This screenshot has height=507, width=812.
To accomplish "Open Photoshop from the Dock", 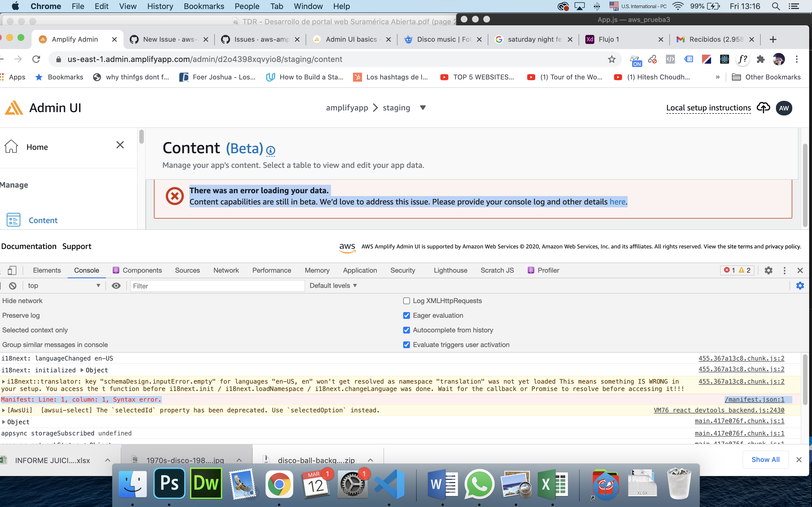I will tap(170, 483).
